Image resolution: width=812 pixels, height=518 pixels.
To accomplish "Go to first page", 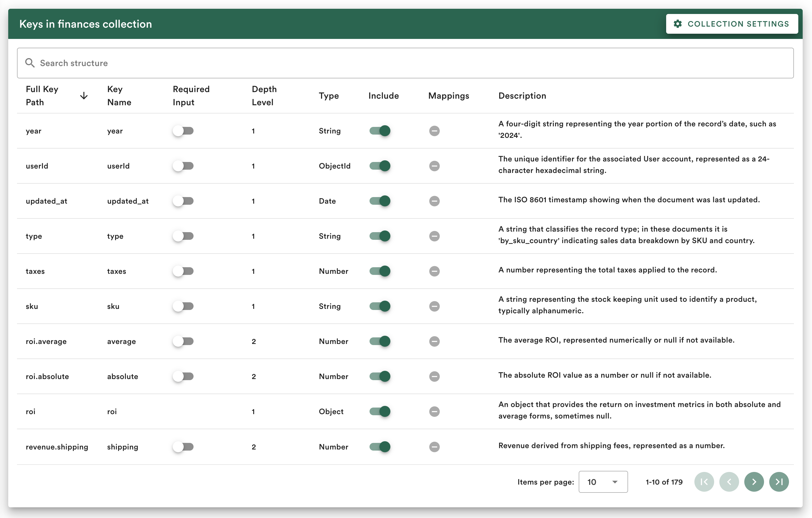I will 704,482.
